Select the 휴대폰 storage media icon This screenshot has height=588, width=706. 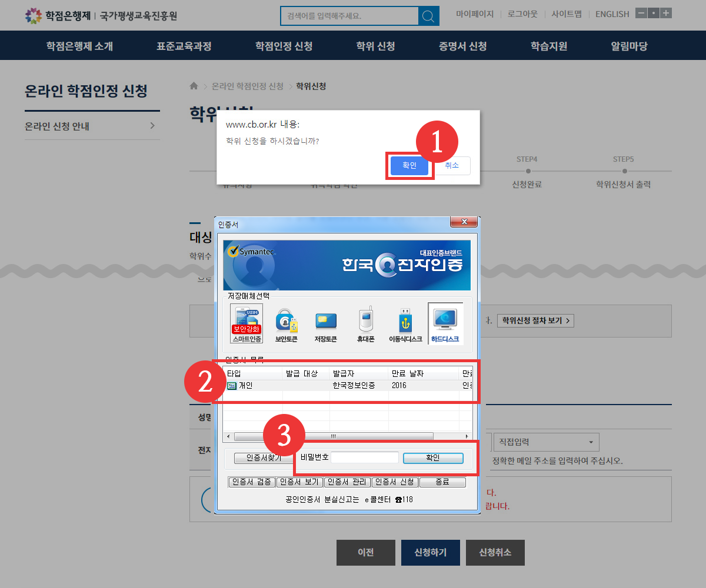365,323
